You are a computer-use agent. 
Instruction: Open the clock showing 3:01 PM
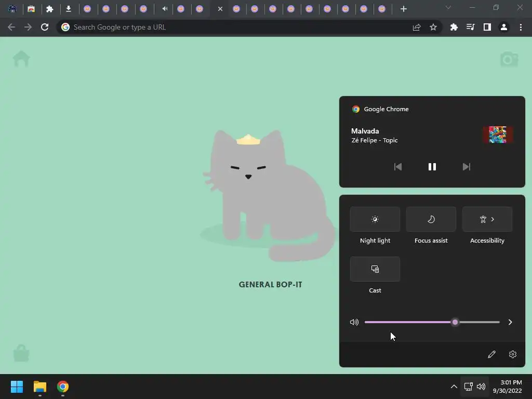pos(507,387)
